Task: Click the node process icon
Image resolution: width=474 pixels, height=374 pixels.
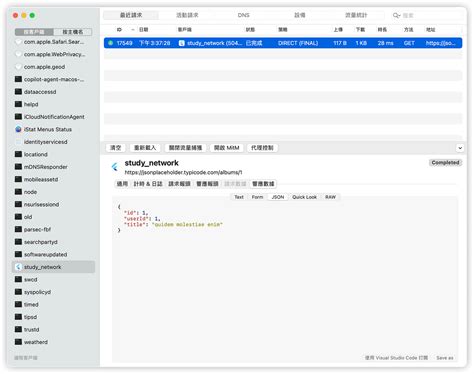Action: (x=18, y=192)
